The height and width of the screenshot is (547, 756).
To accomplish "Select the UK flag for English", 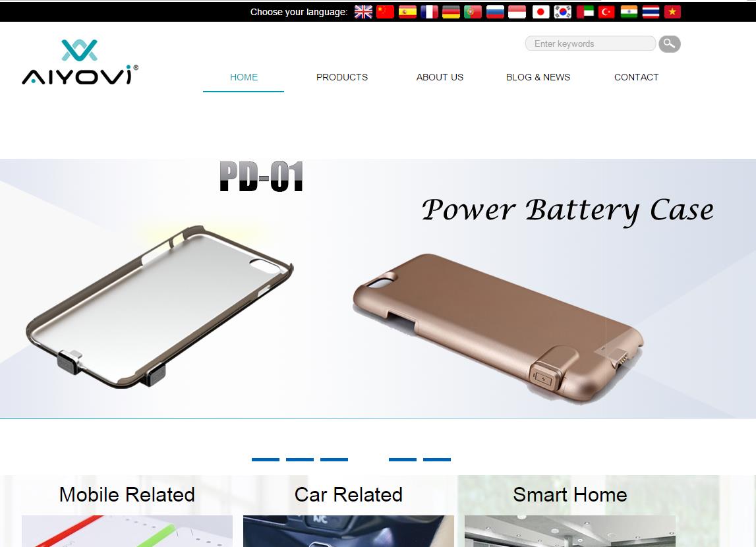I will (363, 12).
